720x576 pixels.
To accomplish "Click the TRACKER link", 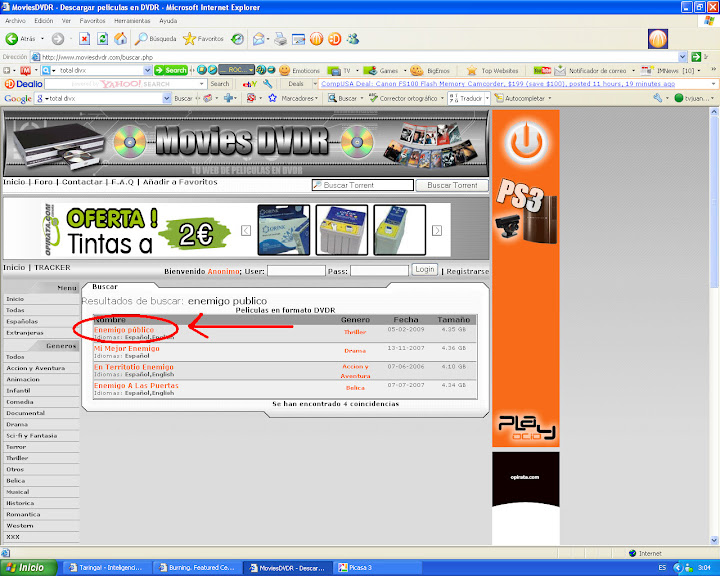I will (52, 267).
